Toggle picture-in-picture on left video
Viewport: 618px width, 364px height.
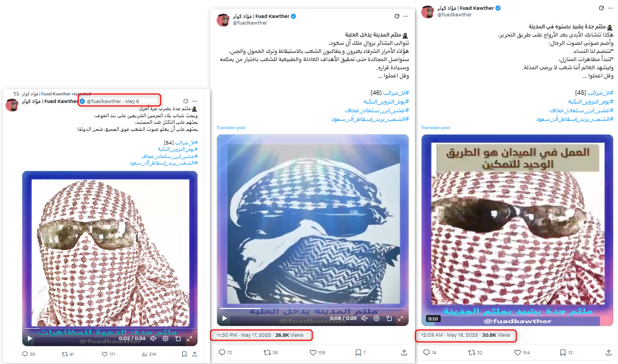coord(178,338)
